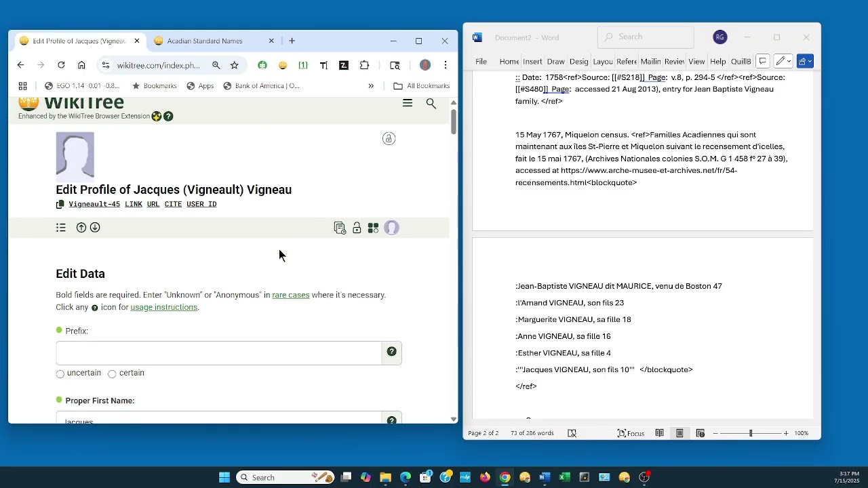Image resolution: width=868 pixels, height=488 pixels.
Task: Click Windows taskbar Search box
Action: [285, 477]
